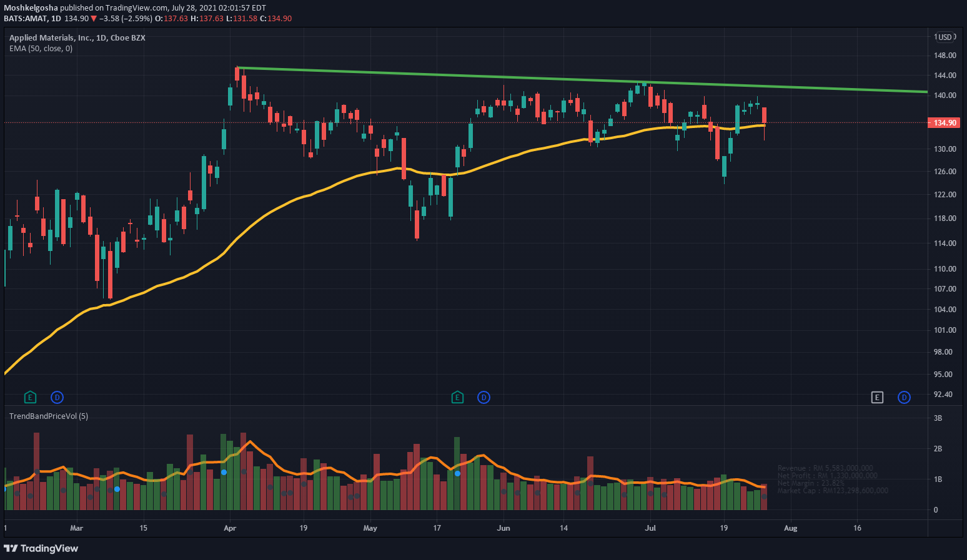Click the 144.00 price axis label

coord(945,75)
